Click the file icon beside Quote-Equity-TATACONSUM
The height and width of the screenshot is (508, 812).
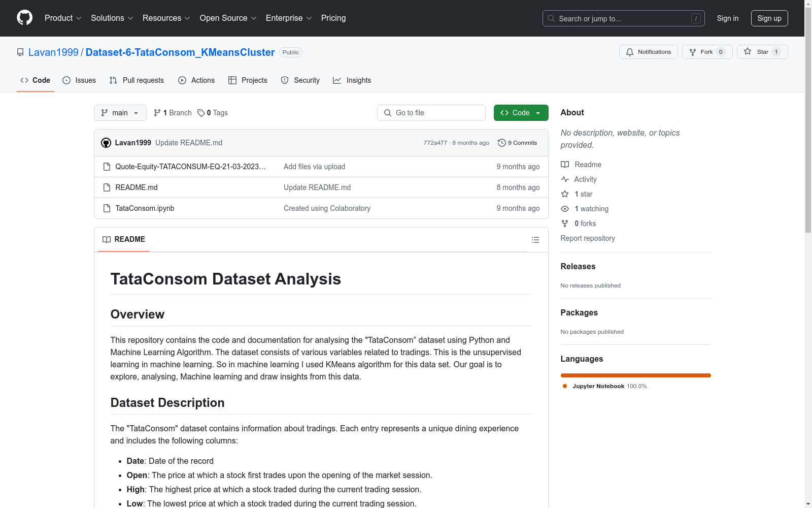[107, 167]
